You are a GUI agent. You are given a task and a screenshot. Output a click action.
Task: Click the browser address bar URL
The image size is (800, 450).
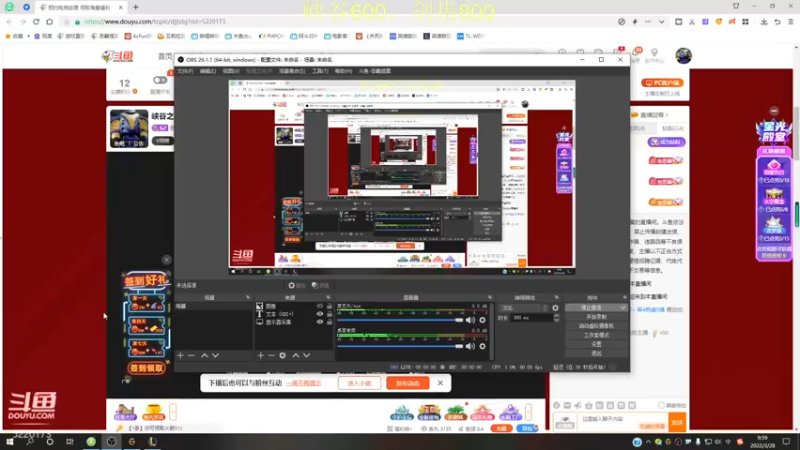(x=155, y=22)
